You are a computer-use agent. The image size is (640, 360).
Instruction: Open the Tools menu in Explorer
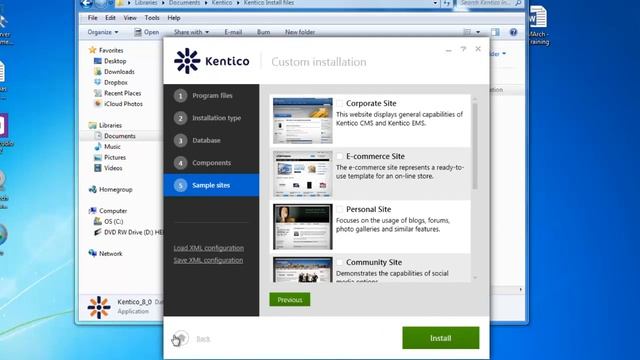tap(152, 18)
